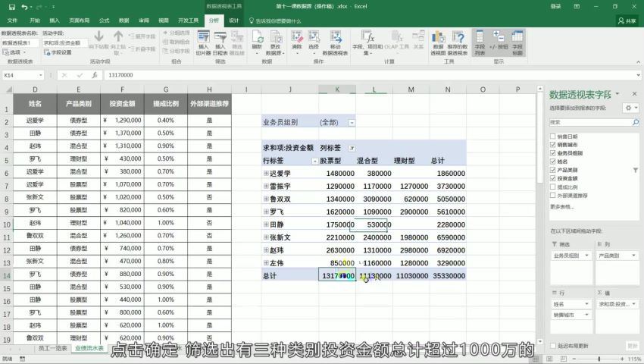Switch to the 设计 Design tab
Viewport: 644px width, 364px height.
tap(233, 20)
